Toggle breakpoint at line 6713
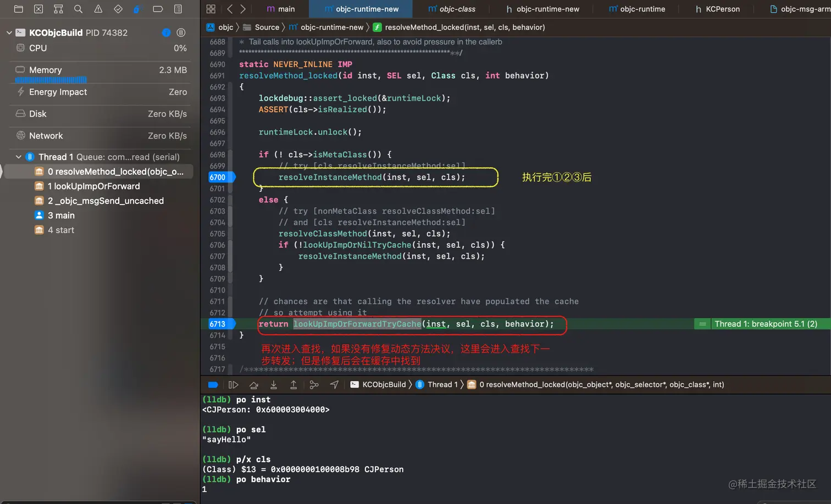The image size is (831, 504). [221, 324]
